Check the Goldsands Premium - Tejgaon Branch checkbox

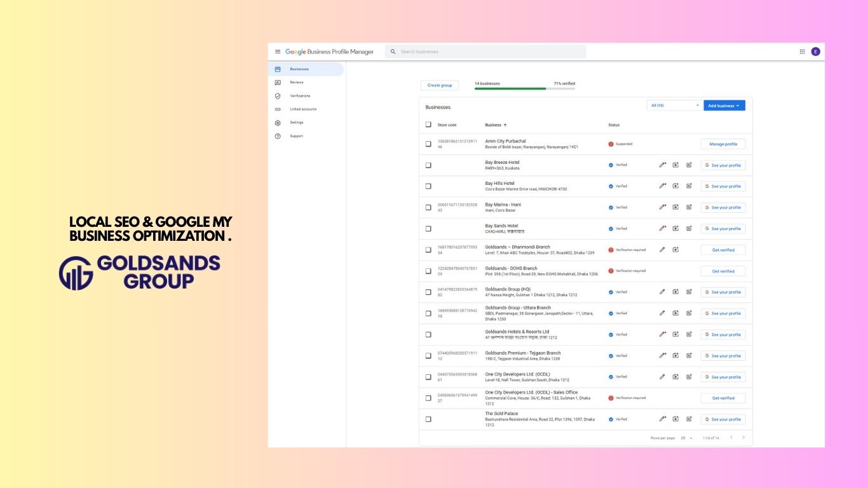click(428, 356)
